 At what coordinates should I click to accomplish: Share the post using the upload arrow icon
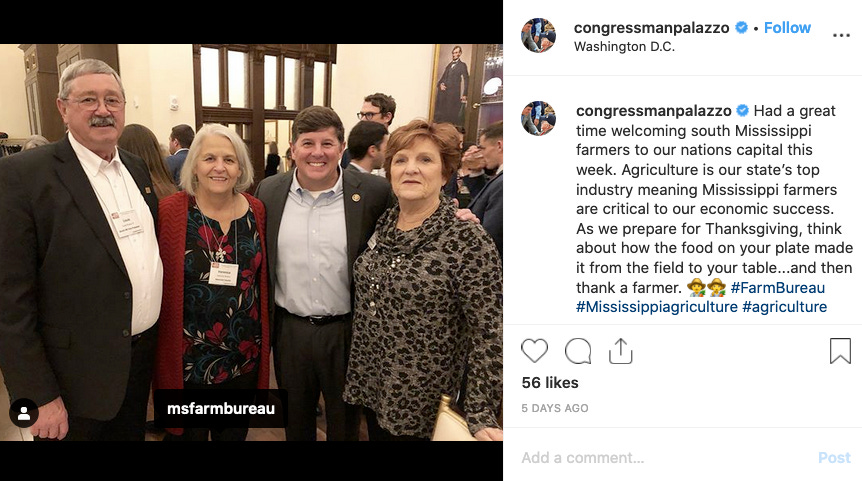point(621,351)
